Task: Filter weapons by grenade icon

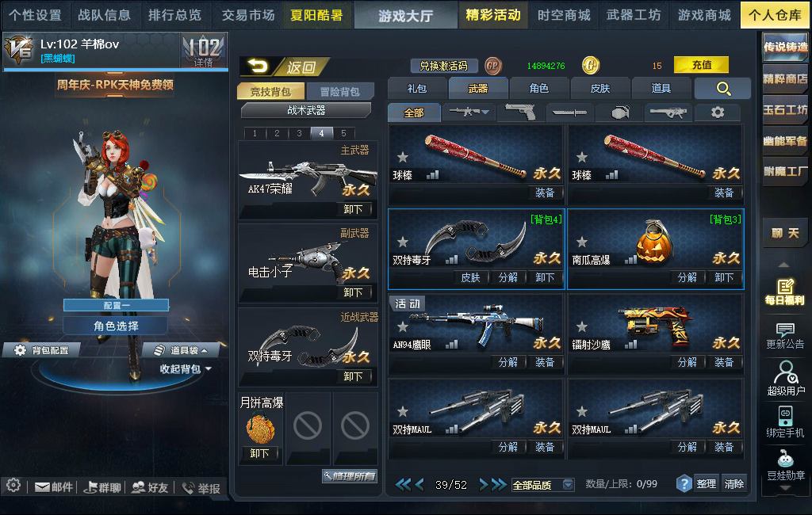Action: [x=619, y=112]
